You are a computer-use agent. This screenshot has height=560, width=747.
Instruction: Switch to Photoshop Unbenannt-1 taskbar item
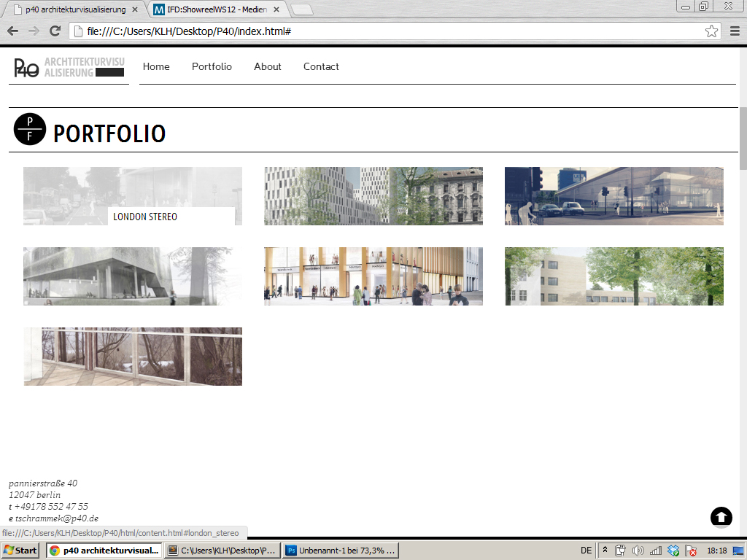tap(341, 551)
